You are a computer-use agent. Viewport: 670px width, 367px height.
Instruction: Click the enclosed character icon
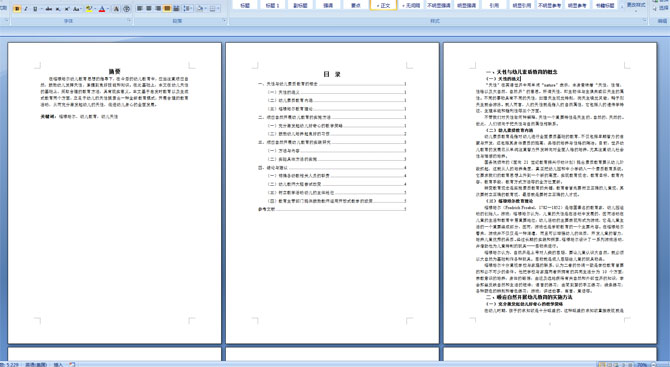(x=126, y=9)
